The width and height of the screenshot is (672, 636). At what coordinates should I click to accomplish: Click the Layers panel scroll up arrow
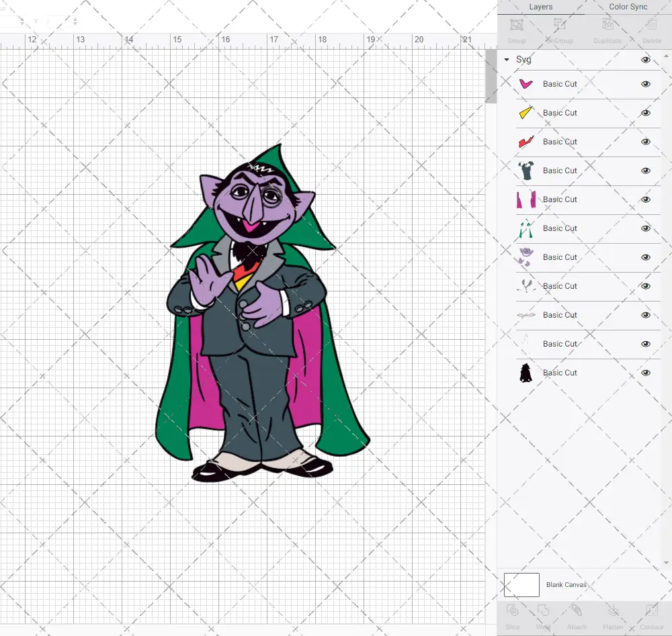[x=665, y=56]
